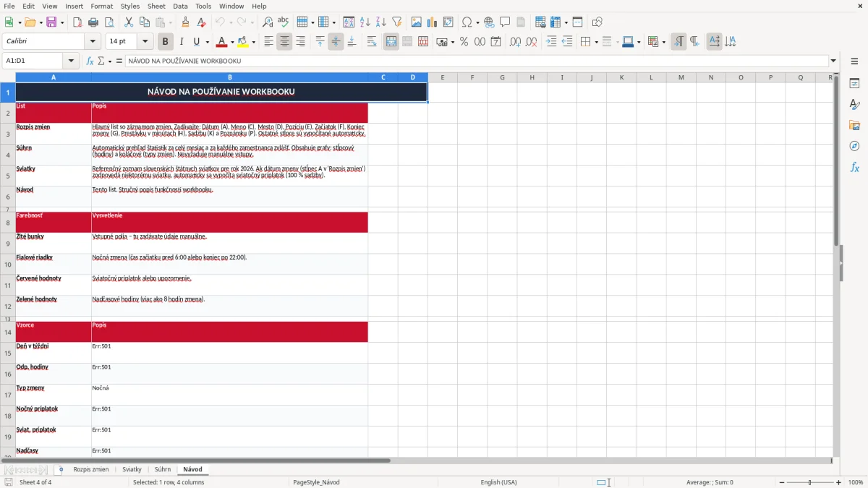This screenshot has width=868, height=488.
Task: Add a decimal place
Action: [516, 42]
